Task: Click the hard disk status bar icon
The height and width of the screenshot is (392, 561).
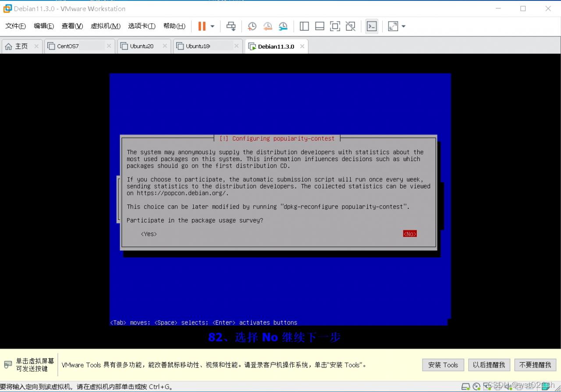Action: click(x=466, y=386)
